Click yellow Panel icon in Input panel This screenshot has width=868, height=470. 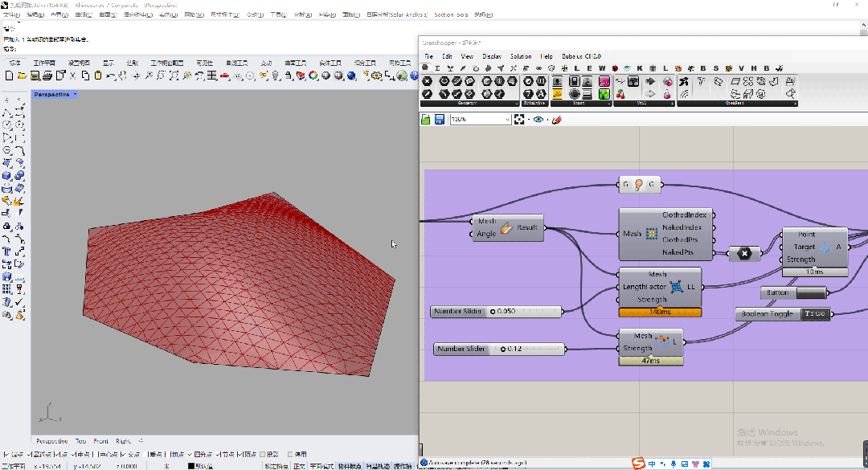(x=557, y=95)
